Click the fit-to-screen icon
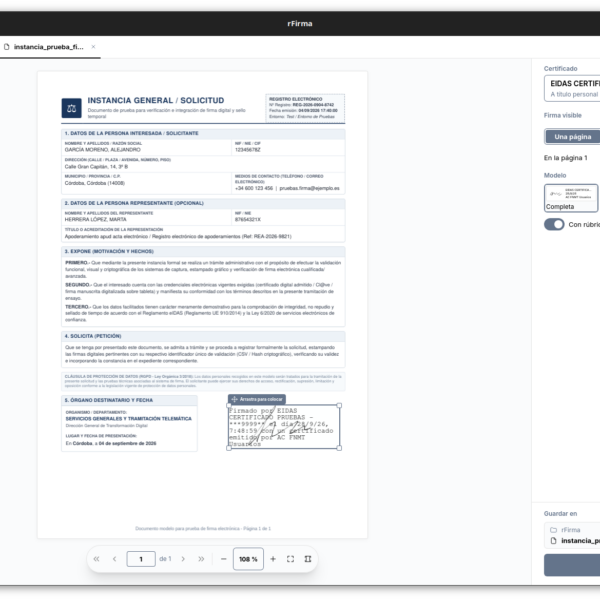Image resolution: width=600 pixels, height=600 pixels. tap(290, 559)
